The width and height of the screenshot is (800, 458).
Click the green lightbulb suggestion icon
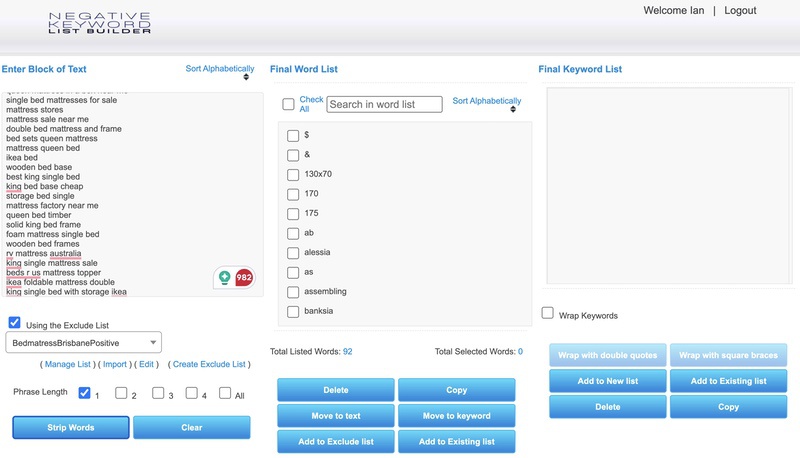point(224,277)
